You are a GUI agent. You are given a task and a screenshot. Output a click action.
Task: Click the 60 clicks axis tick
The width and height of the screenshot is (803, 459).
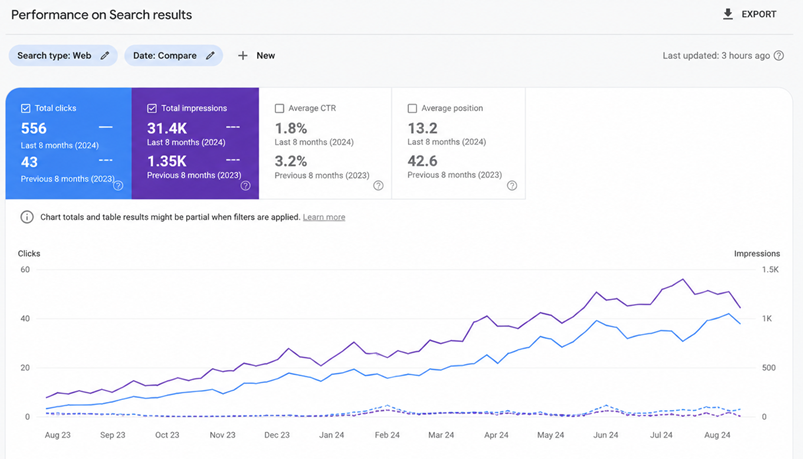[25, 269]
